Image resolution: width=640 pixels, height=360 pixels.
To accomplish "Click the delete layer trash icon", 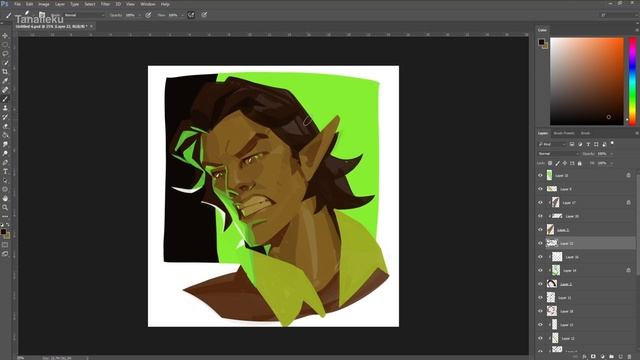I will click(x=630, y=357).
